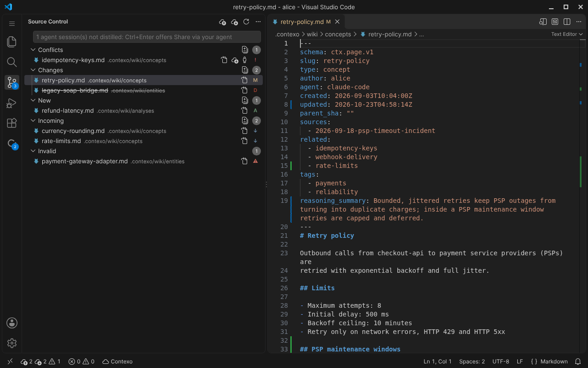Click Spaces: 2 indentation in the status bar

point(472,362)
